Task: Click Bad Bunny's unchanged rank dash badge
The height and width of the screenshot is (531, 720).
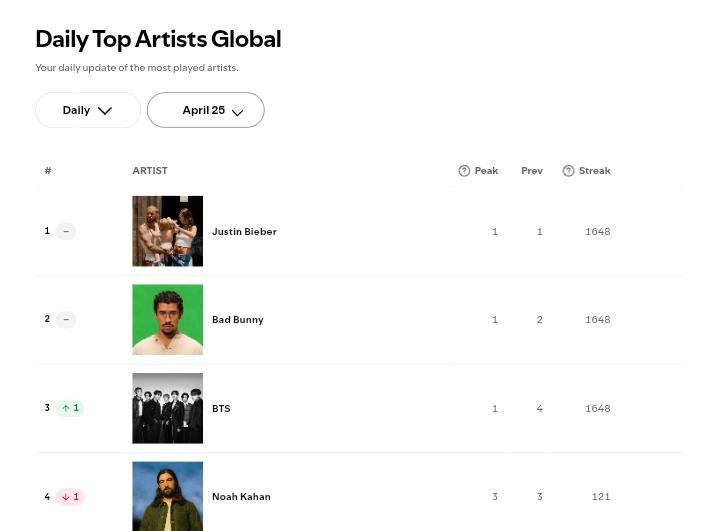Action: pos(66,320)
